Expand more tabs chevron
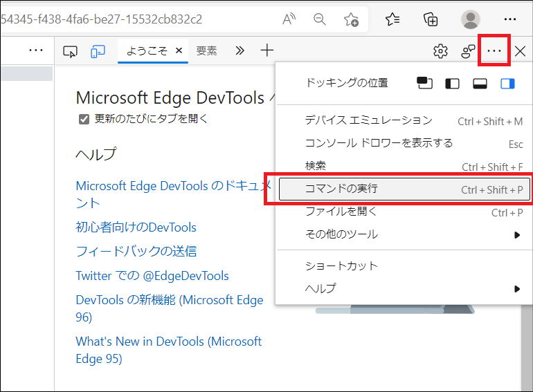The width and height of the screenshot is (533, 392). coord(240,50)
